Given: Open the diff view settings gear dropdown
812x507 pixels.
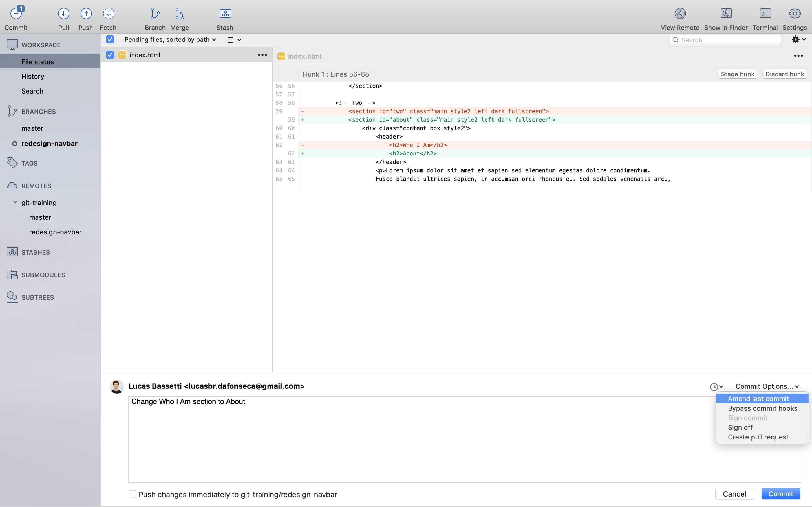Looking at the screenshot, I should click(798, 39).
